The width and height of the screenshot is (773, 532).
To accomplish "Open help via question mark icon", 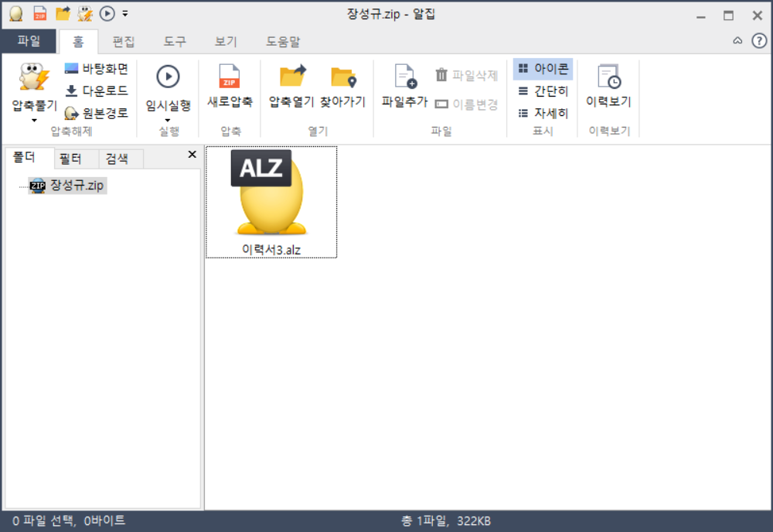I will coord(759,41).
